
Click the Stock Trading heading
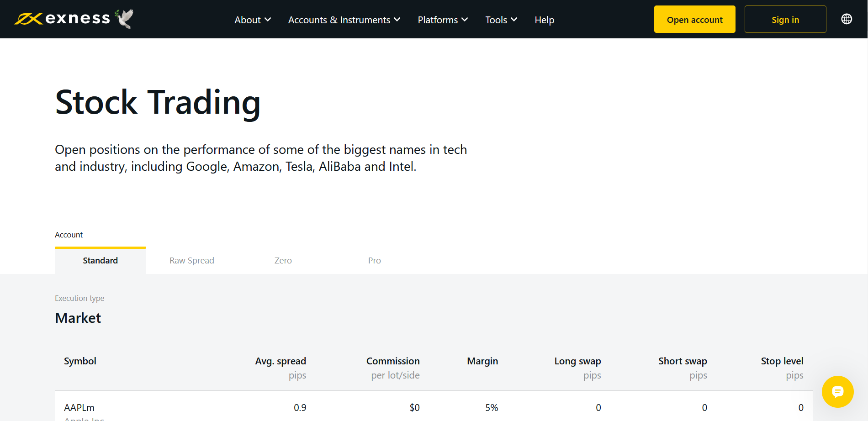pyautogui.click(x=158, y=103)
